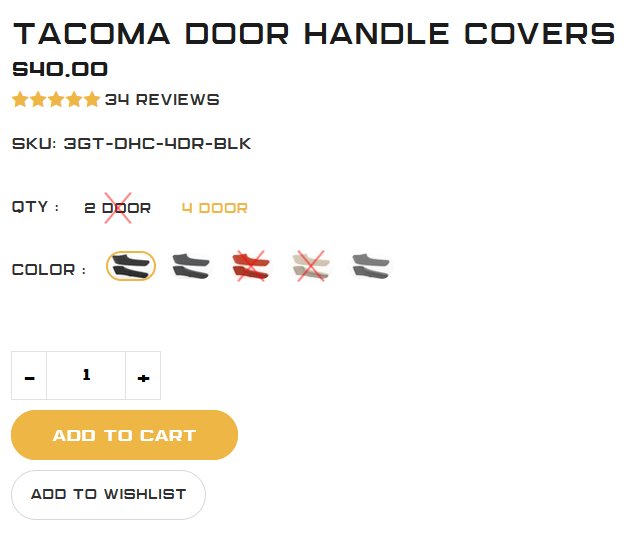The height and width of the screenshot is (537, 626).
Task: Choose the dark gray handle cover swatch
Action: pyautogui.click(x=191, y=266)
